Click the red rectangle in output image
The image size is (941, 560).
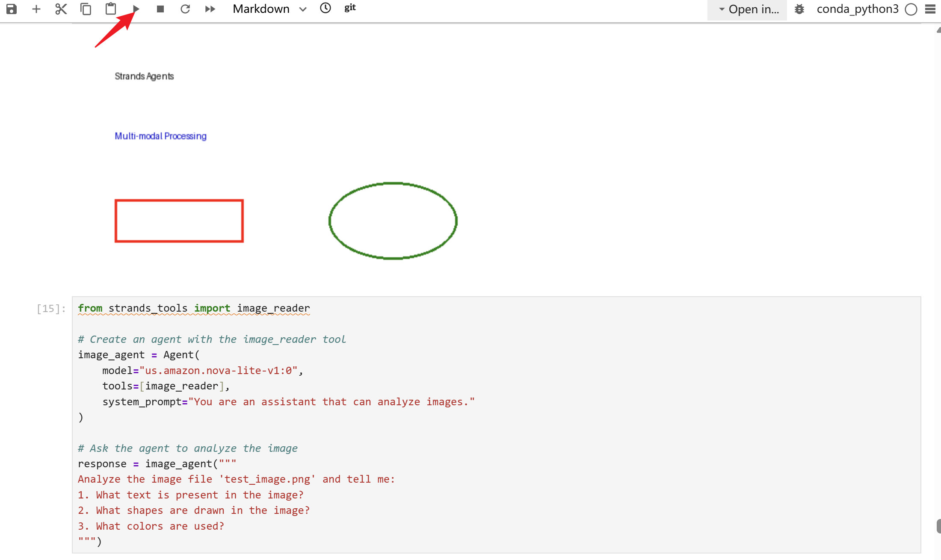179,221
